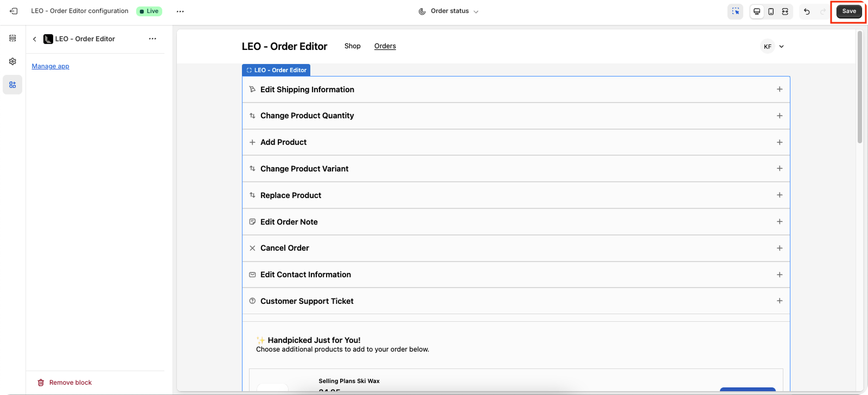Open the Orders navigation link
Image resolution: width=868 pixels, height=395 pixels.
(385, 46)
